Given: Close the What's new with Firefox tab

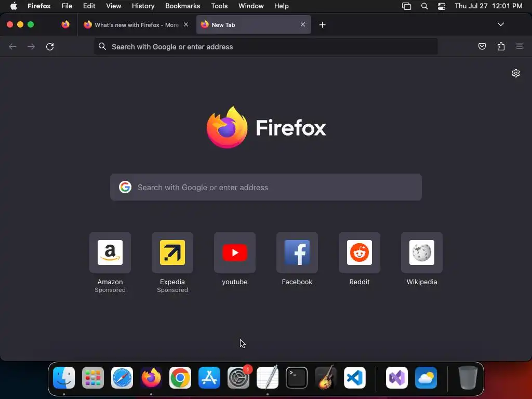Looking at the screenshot, I should click(186, 24).
